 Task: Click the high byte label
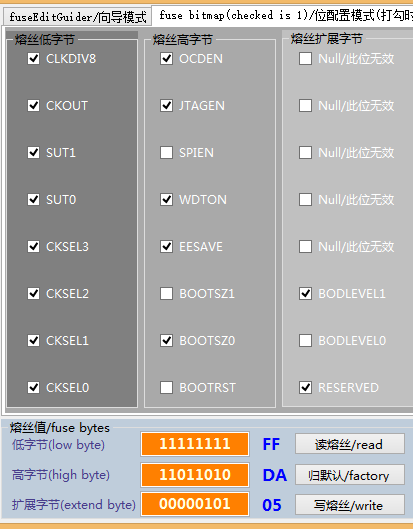[x=61, y=475]
